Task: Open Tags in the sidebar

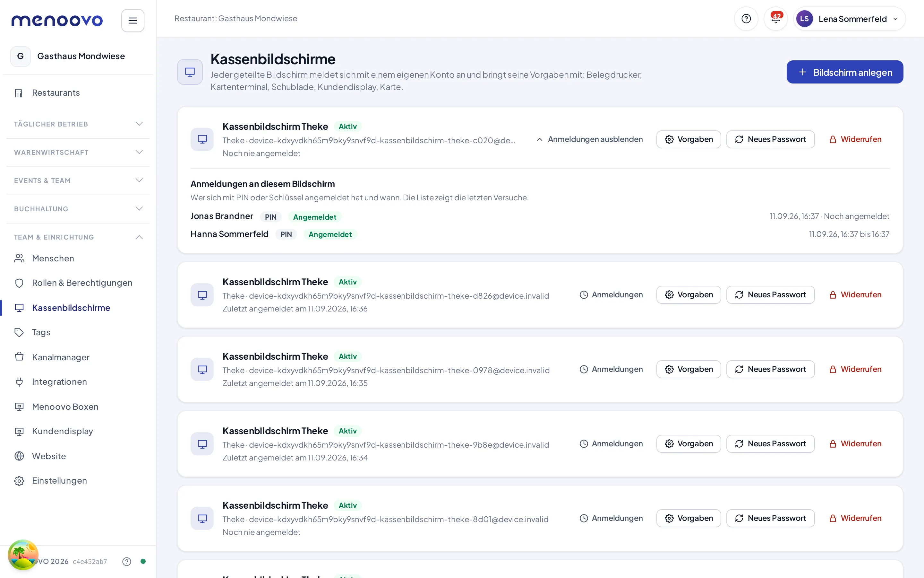Action: [78, 332]
